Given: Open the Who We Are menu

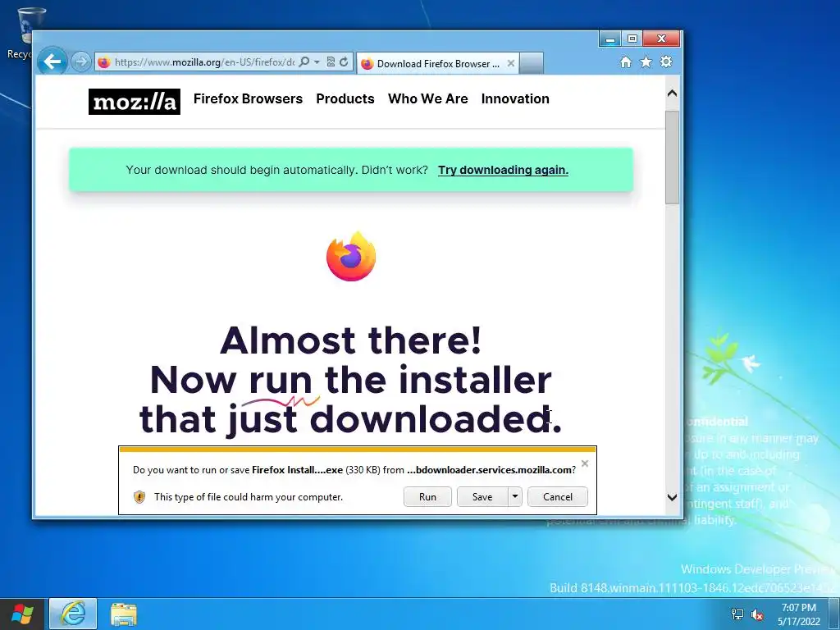Looking at the screenshot, I should click(428, 98).
